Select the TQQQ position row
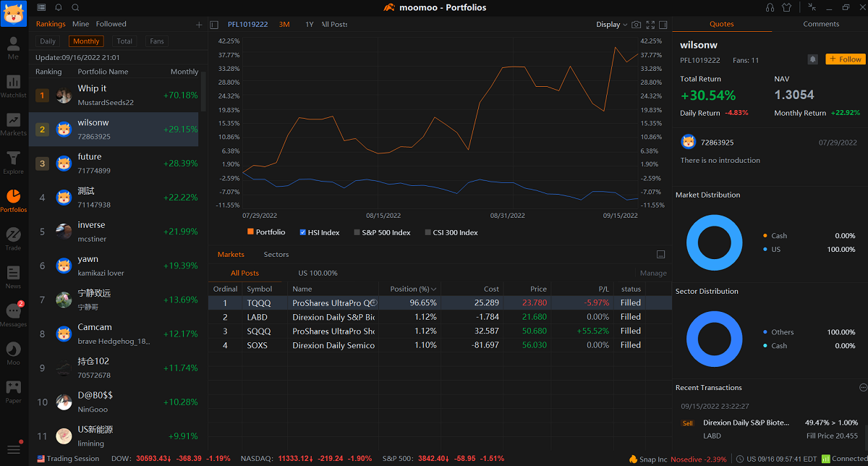This screenshot has height=466, width=868. coord(440,303)
